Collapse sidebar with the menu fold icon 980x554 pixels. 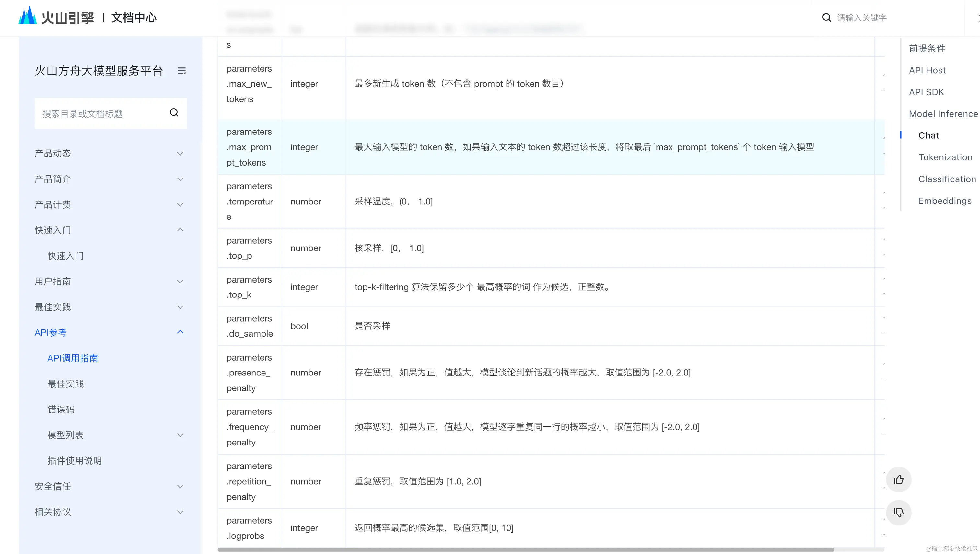(x=181, y=71)
